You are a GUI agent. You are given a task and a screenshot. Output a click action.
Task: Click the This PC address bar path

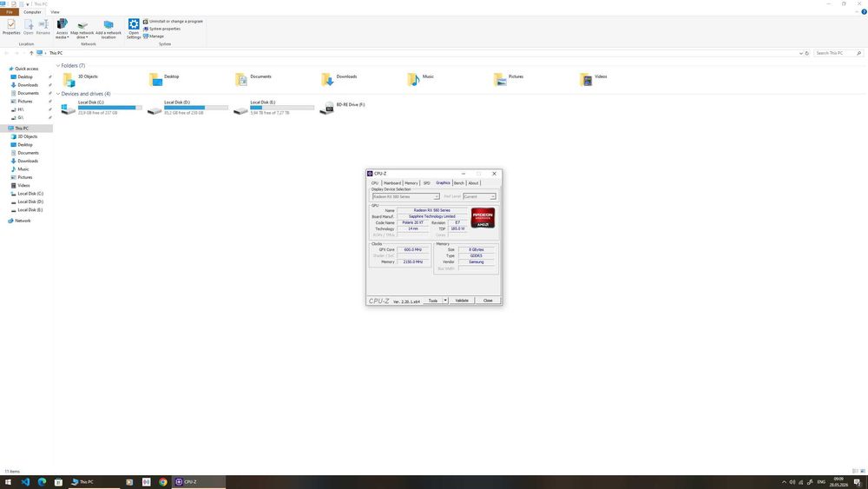coord(56,53)
